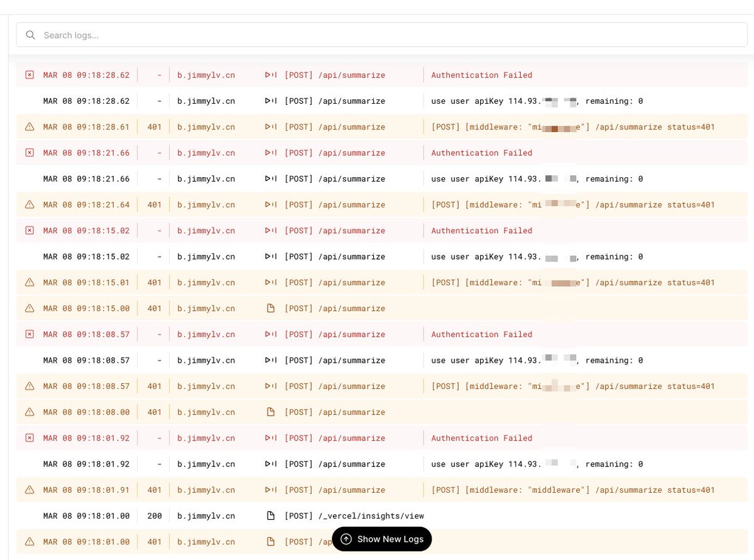Select the 401 status on the 09:18:08.00 row
Viewport: 754px width, 560px height.
coord(155,412)
